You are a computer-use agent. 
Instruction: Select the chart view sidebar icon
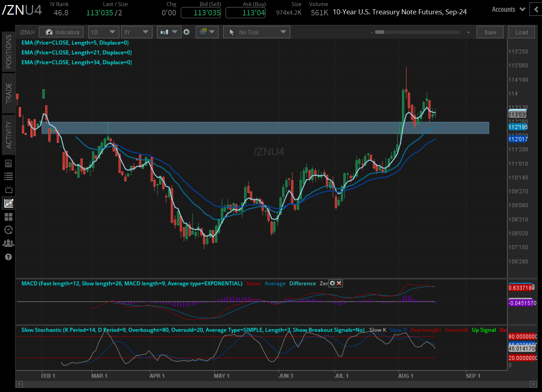point(9,203)
